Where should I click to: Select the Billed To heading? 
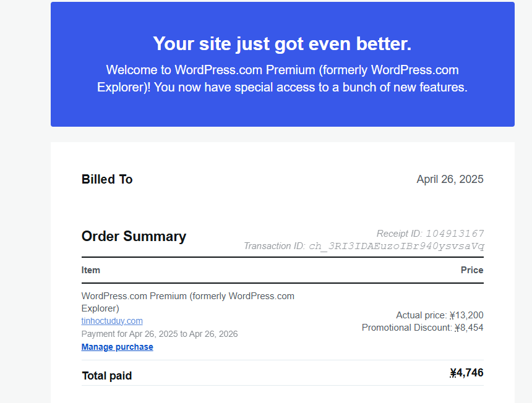(107, 179)
